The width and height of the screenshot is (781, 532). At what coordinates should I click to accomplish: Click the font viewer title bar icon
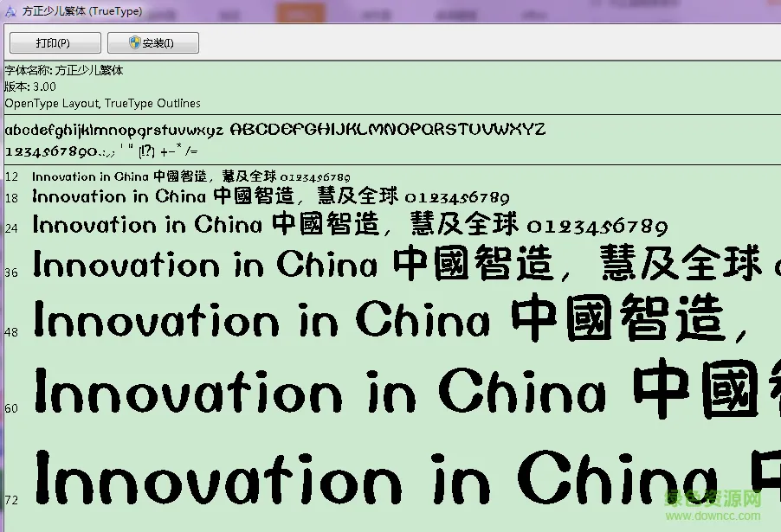10,11
